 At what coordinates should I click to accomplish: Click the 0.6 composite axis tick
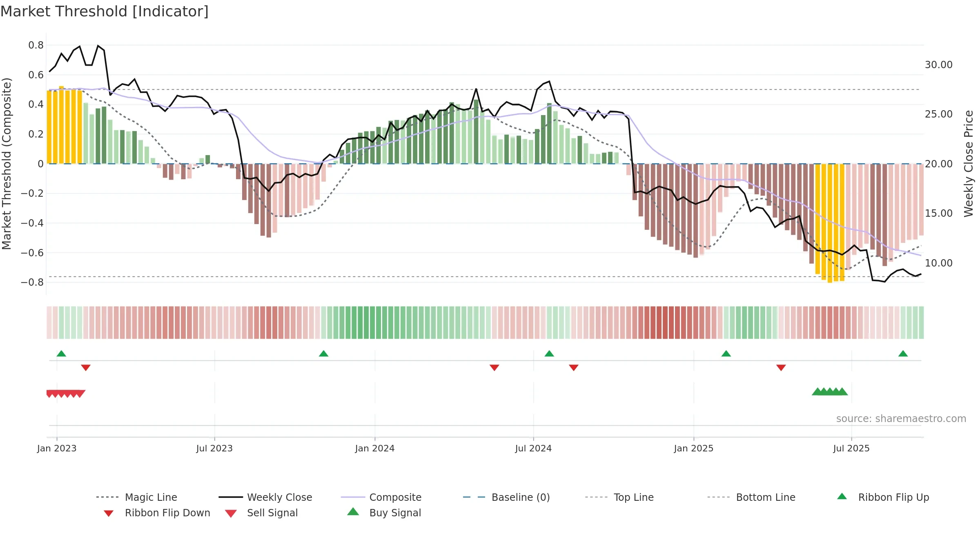coord(36,75)
